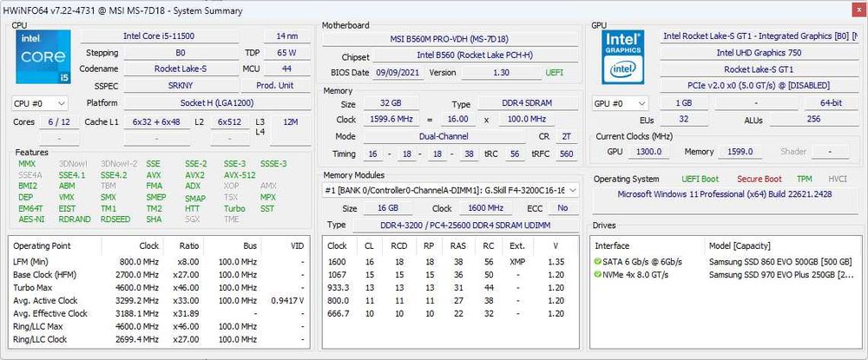Close the System Summary window
The image size is (868, 360).
click(857, 10)
